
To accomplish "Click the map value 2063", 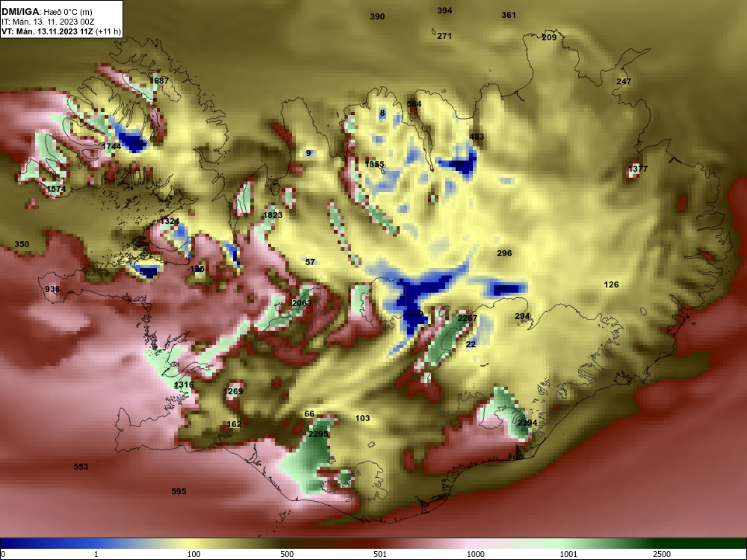I will [301, 303].
